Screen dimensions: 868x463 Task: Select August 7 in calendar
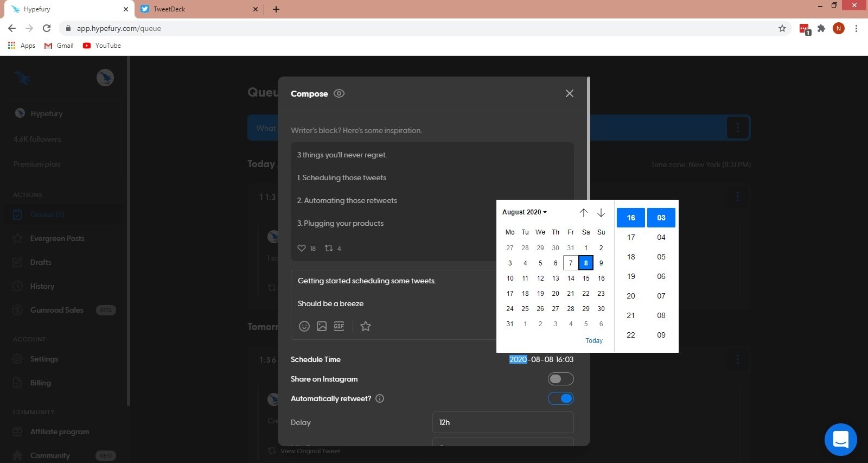click(571, 263)
